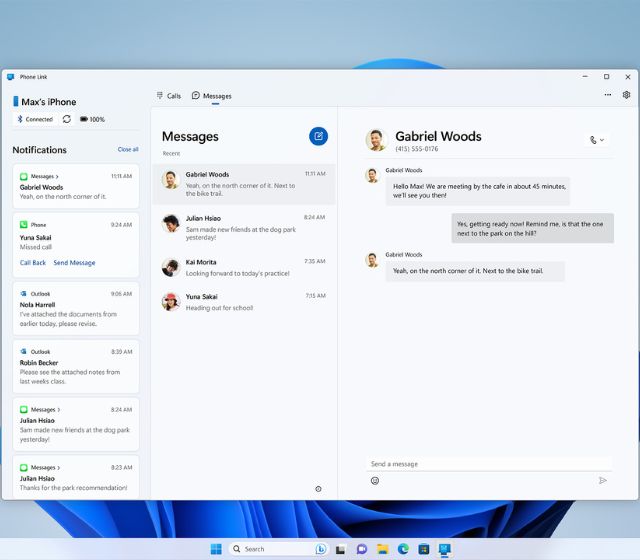This screenshot has height=560, width=640.
Task: Click the Send a message field
Action: pos(488,464)
